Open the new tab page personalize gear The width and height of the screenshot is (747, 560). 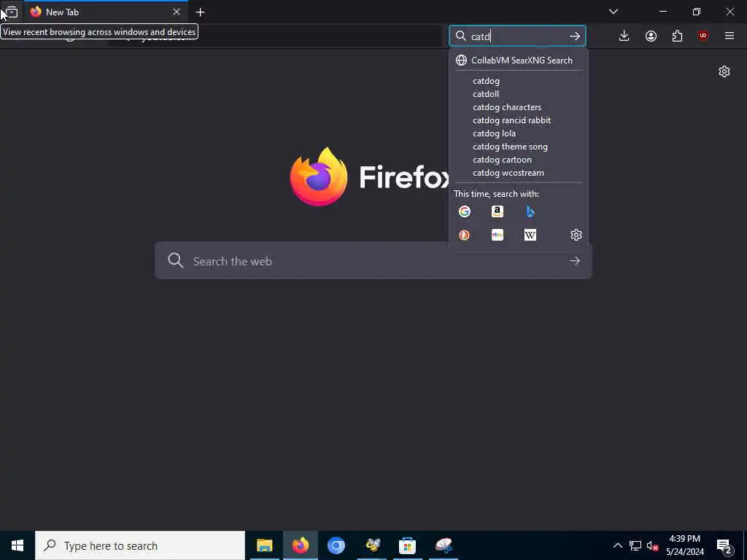pyautogui.click(x=724, y=71)
